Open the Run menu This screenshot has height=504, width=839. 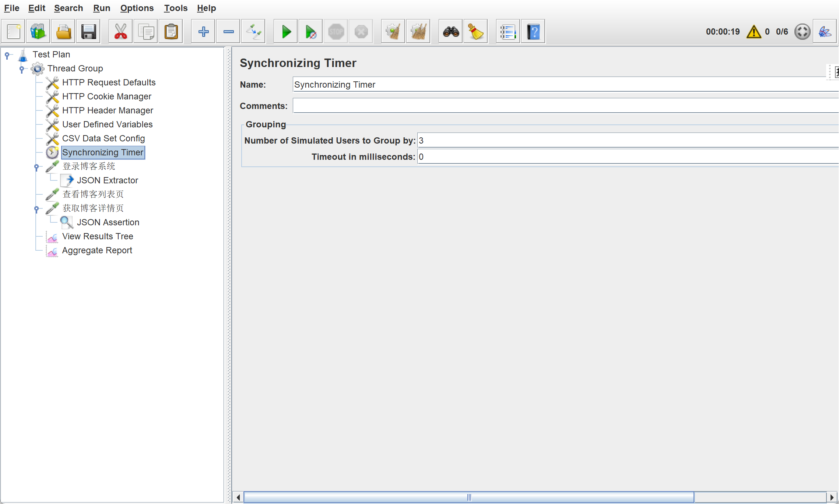(x=101, y=8)
